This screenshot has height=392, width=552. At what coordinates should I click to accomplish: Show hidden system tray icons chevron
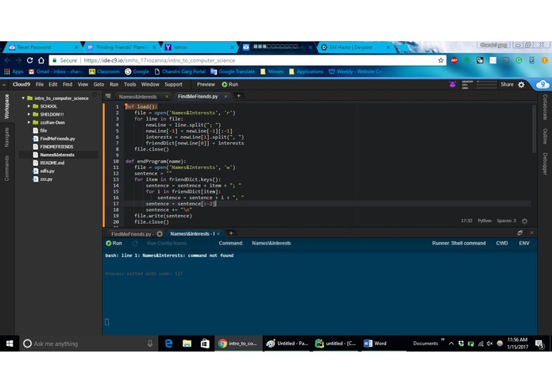point(451,344)
